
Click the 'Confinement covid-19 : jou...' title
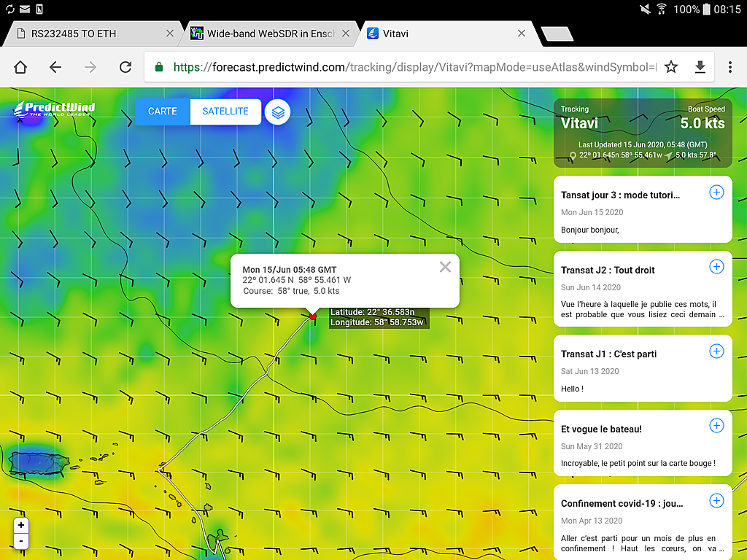click(622, 503)
